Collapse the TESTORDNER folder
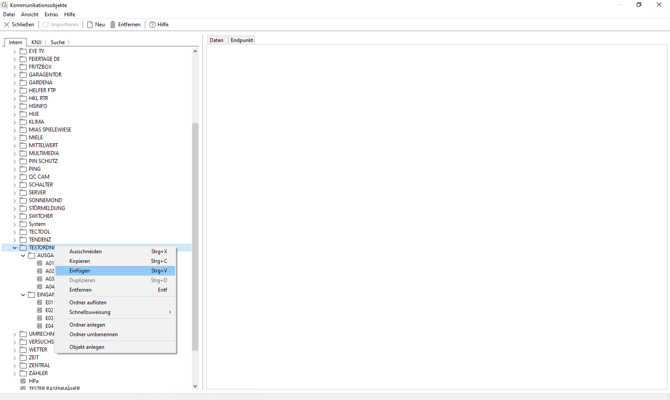 click(15, 247)
